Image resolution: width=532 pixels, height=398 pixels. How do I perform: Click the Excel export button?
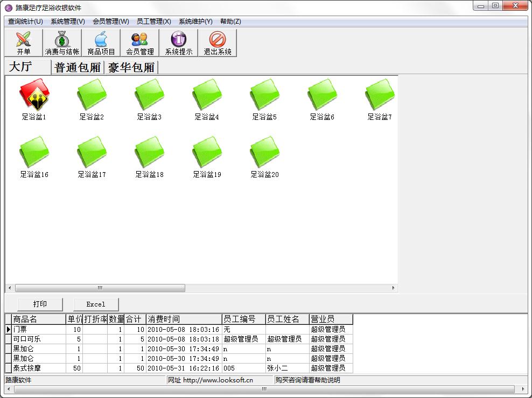coord(96,304)
